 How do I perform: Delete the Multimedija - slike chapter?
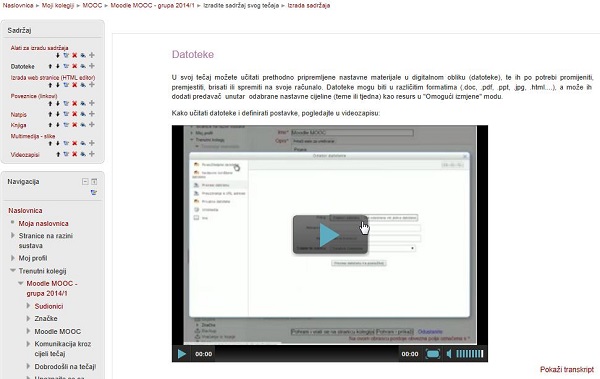coord(75,143)
